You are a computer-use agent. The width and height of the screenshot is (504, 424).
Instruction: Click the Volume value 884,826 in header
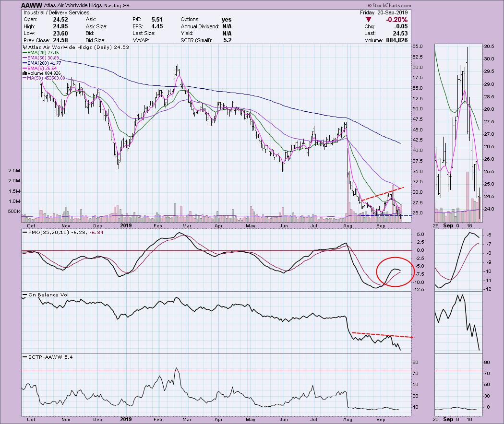pyautogui.click(x=396, y=40)
